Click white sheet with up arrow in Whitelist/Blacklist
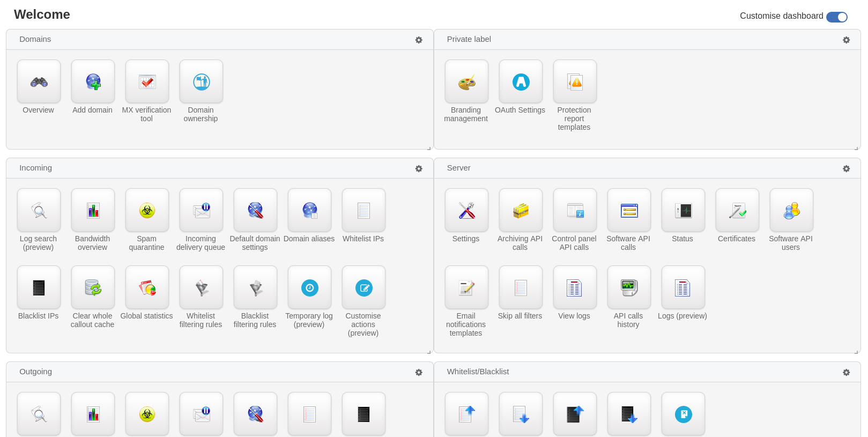This screenshot has width=868, height=437. click(x=466, y=414)
